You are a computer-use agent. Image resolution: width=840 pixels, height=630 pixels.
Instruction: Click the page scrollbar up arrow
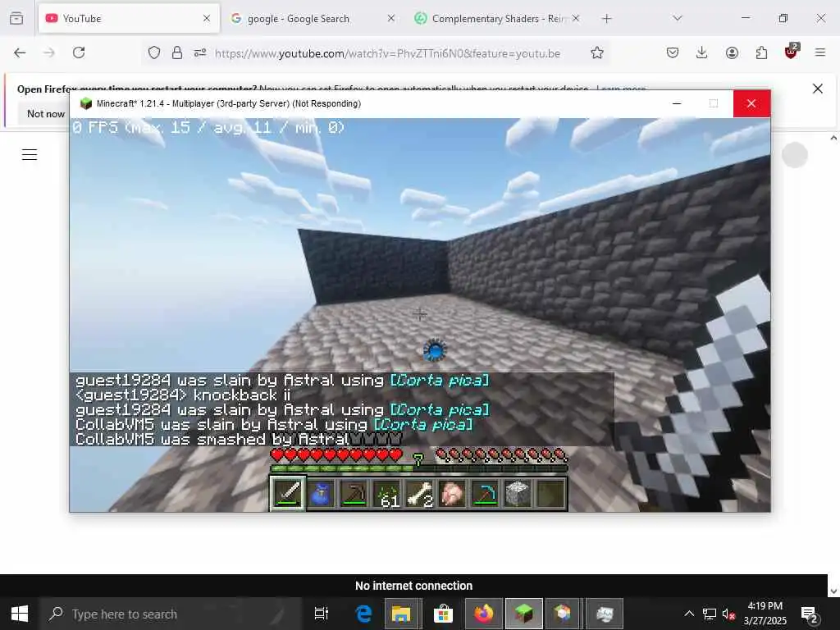click(x=833, y=138)
